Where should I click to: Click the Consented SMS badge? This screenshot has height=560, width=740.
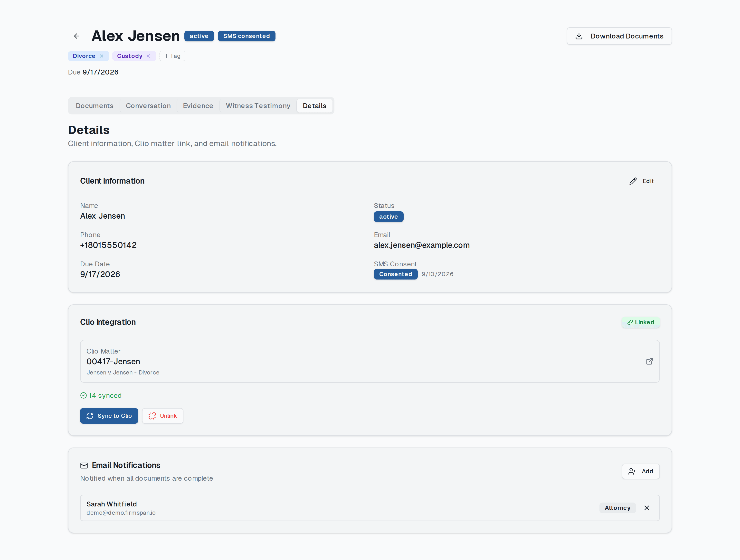coord(395,274)
